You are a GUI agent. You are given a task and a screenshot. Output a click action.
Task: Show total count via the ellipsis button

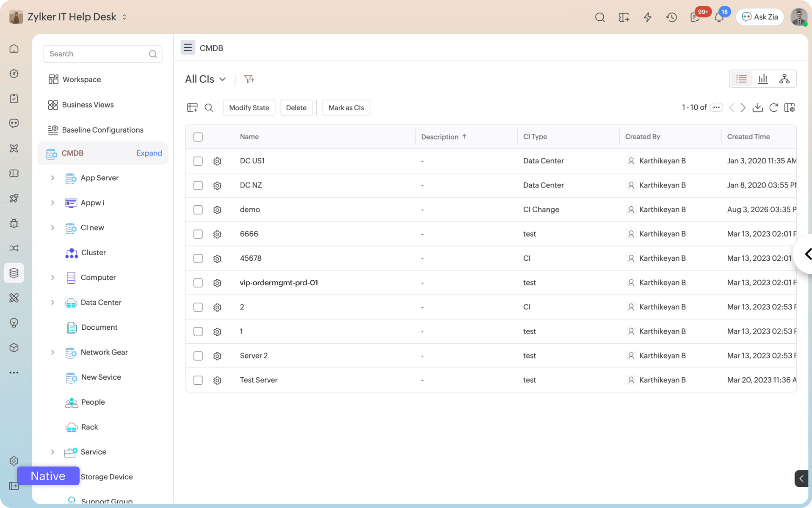click(x=716, y=108)
